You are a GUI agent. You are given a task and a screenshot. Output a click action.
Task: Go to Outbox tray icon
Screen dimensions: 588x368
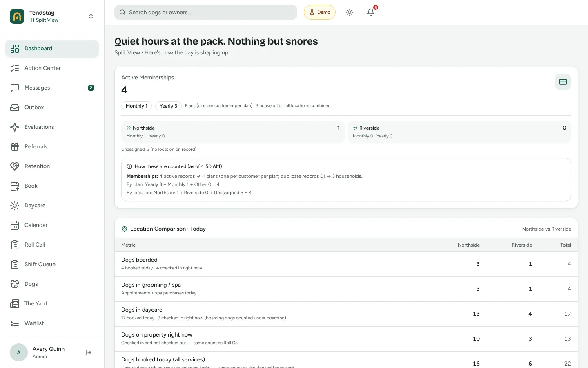click(15, 108)
